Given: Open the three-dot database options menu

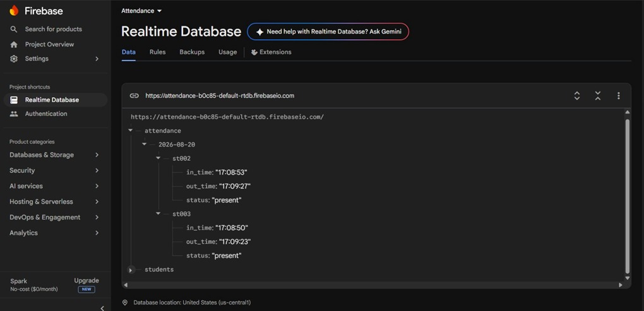Looking at the screenshot, I should click(619, 96).
